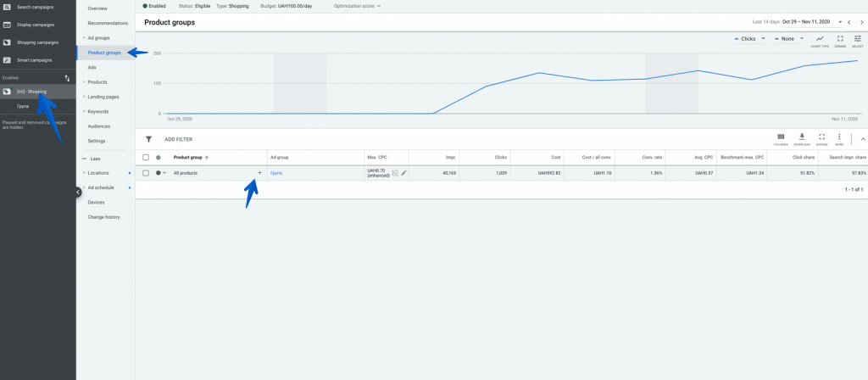Click the More options three-dot icon

(839, 137)
